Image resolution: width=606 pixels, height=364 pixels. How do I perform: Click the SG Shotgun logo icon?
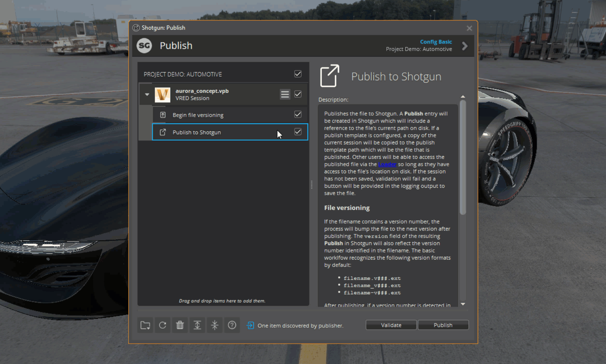coord(144,45)
